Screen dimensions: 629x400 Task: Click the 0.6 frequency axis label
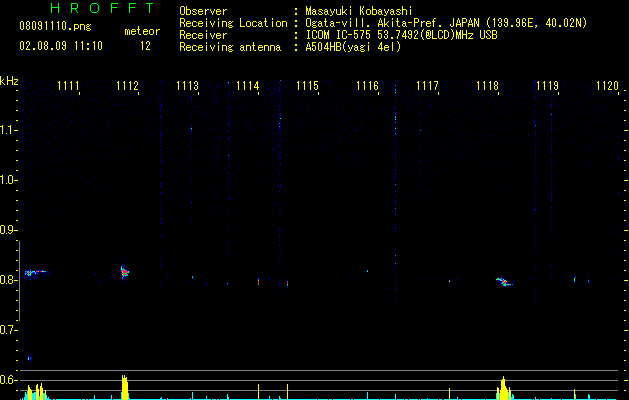[x=8, y=380]
